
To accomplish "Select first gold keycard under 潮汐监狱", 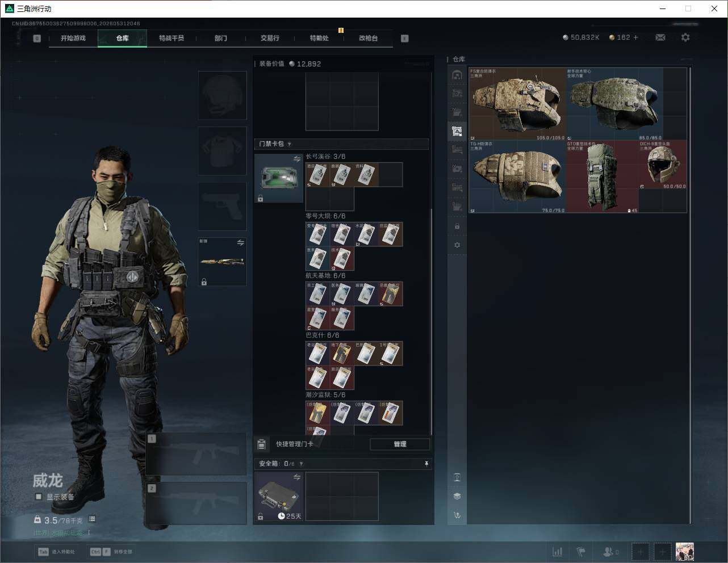I will 317,413.
